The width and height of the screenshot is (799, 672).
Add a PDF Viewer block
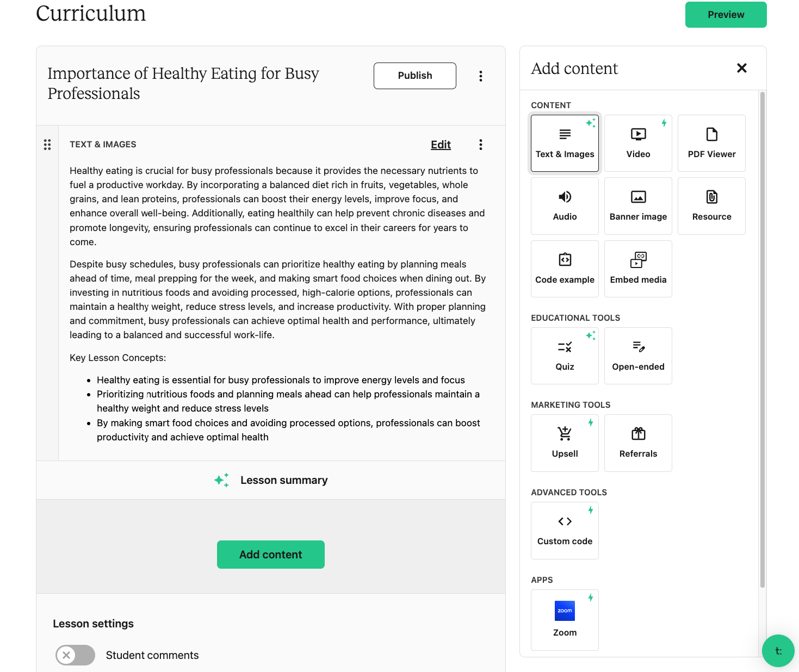711,143
